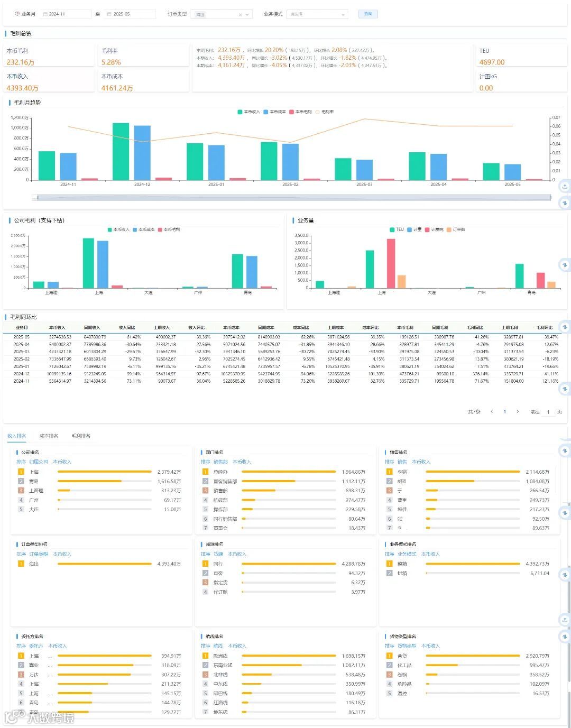The height and width of the screenshot is (728, 571).
Task: Click the 本币收入 column header in table
Action: [x=57, y=328]
